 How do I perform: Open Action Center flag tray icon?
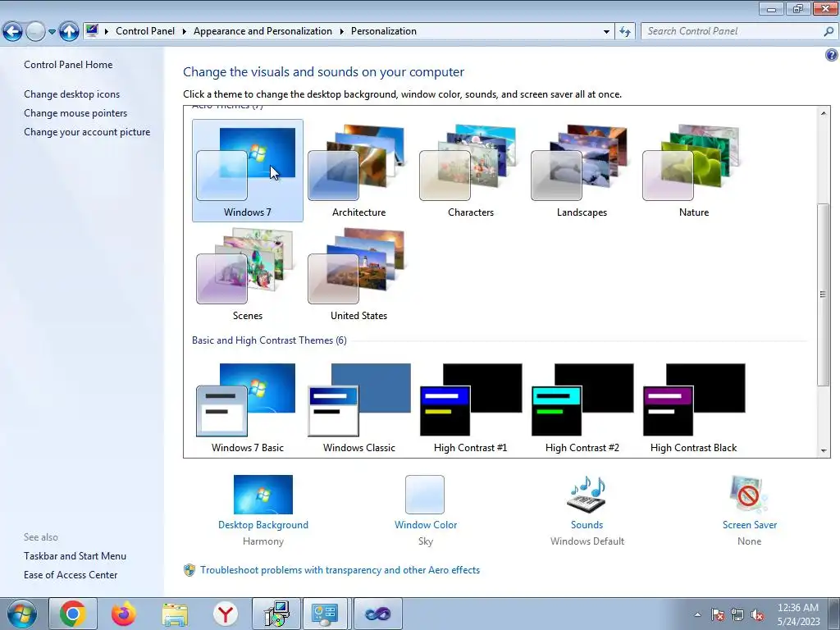pos(718,614)
